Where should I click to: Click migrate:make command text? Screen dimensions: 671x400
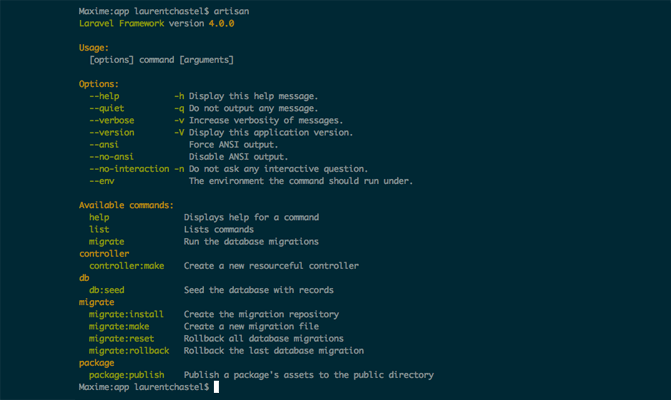tap(119, 326)
